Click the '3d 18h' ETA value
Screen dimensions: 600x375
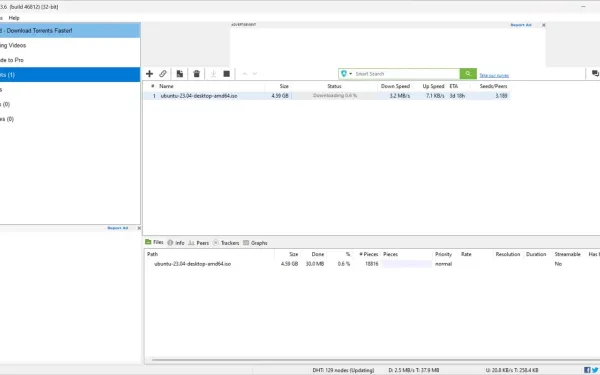click(457, 96)
